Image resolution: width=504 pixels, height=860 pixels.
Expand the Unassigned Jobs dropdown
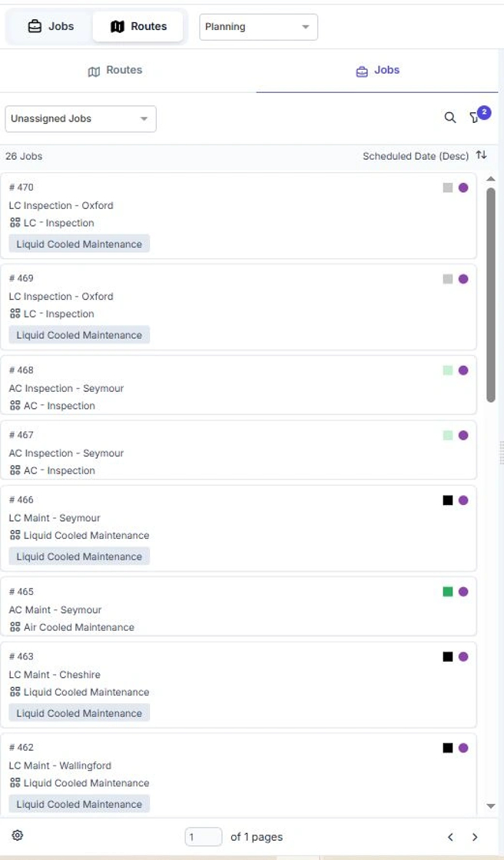80,119
